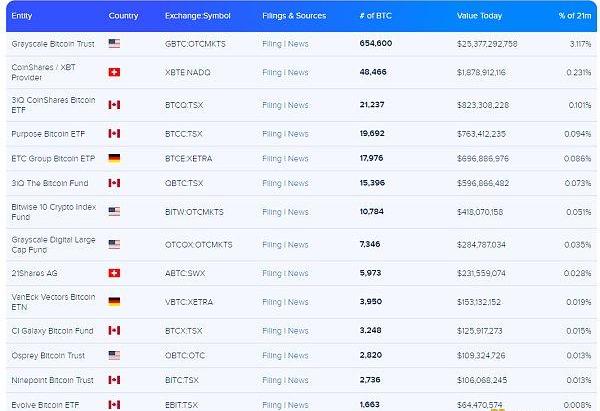Image resolution: width=600 pixels, height=411 pixels.
Task: Click the US flag beside Grayscale Bitcoin Trust
Action: [x=114, y=44]
